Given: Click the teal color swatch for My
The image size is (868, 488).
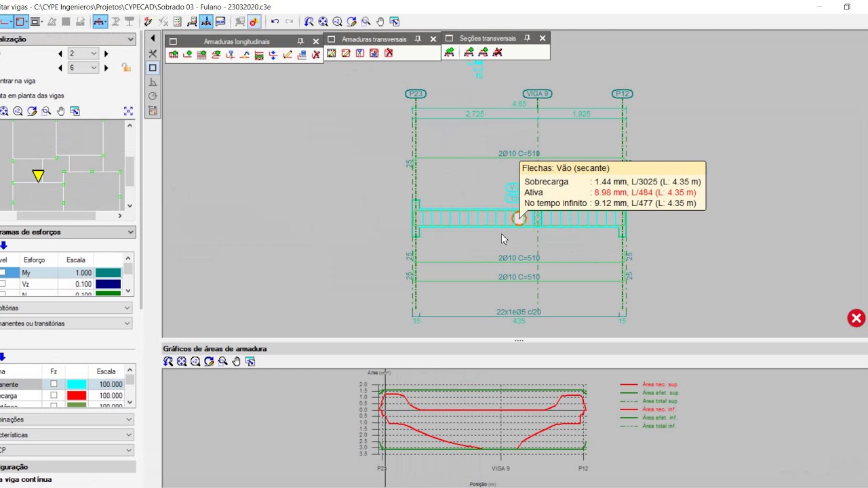Looking at the screenshot, I should 108,272.
